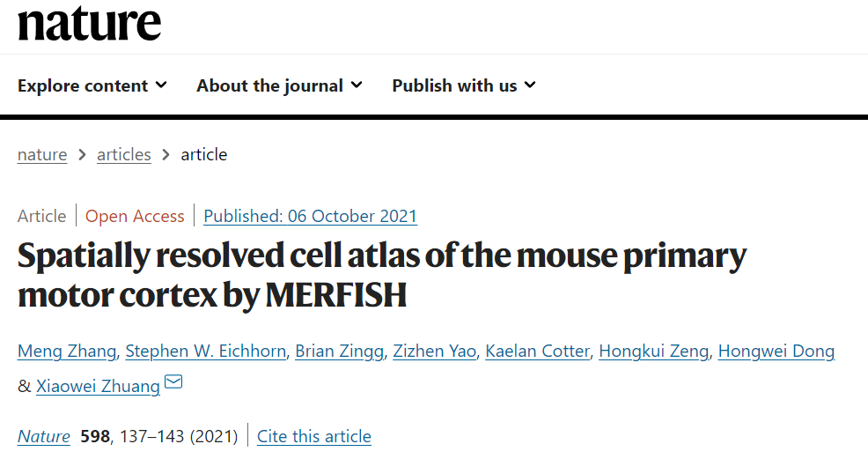Open Hongwei Dong's author link
The width and height of the screenshot is (868, 459).
coord(776,351)
